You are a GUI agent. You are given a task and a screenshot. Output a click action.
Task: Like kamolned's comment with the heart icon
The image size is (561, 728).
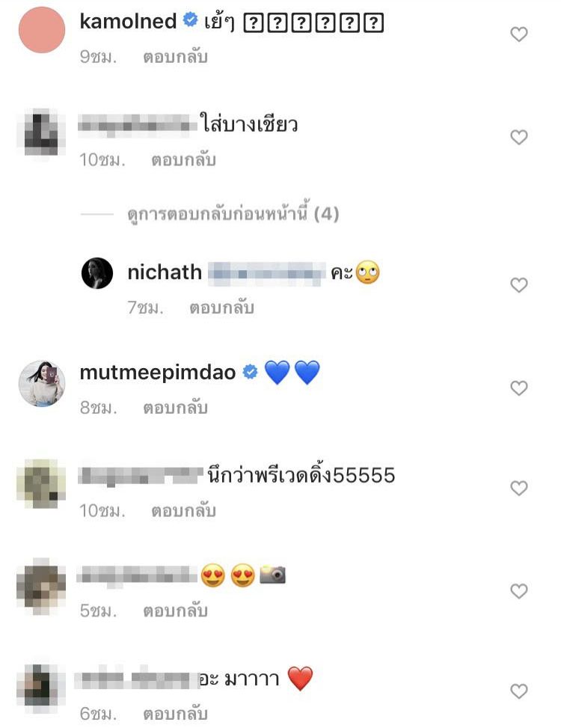519,34
